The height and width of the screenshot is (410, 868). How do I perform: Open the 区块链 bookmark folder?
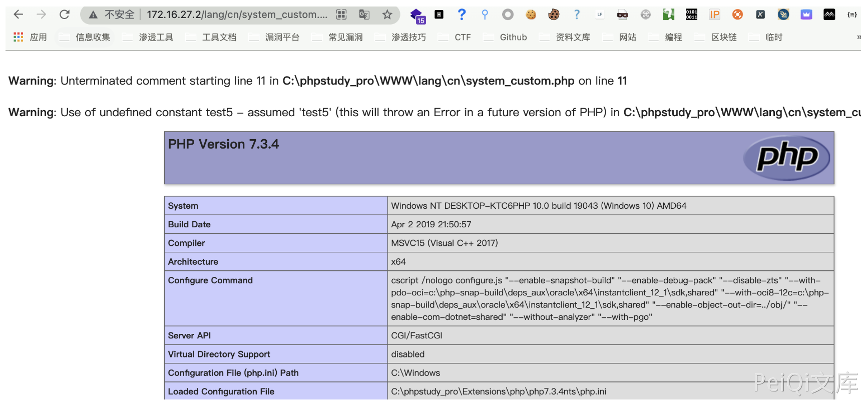(x=716, y=37)
